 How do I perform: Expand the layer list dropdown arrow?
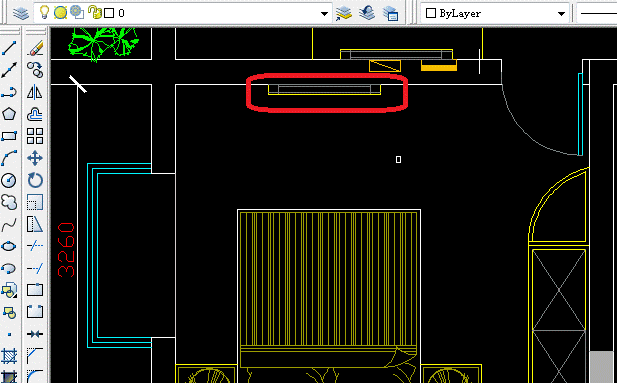(324, 14)
